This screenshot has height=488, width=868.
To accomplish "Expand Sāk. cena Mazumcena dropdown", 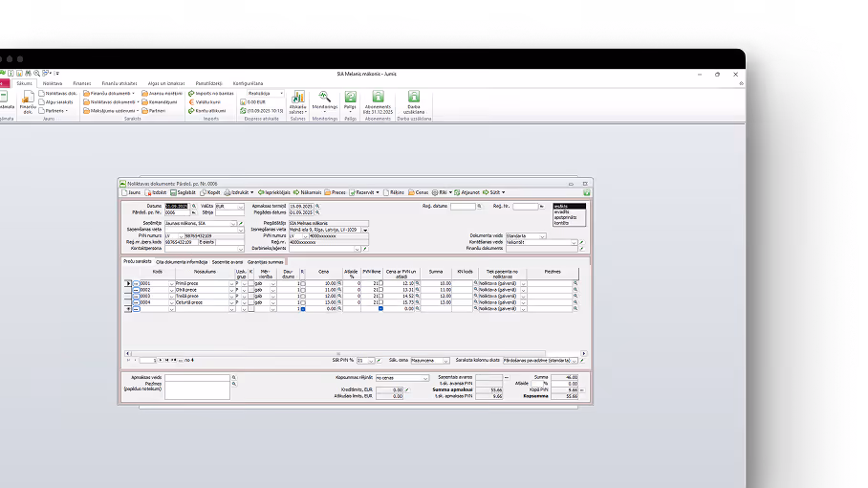I will tap(445, 361).
